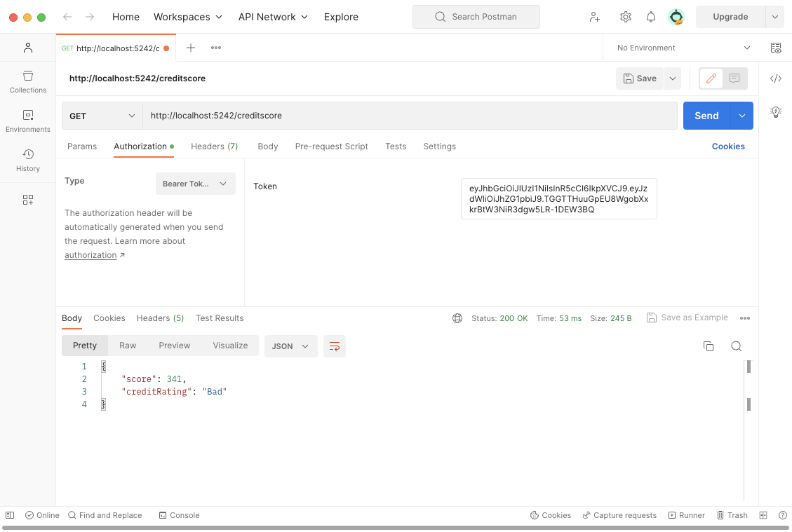Follow the authorization help link

(x=90, y=255)
